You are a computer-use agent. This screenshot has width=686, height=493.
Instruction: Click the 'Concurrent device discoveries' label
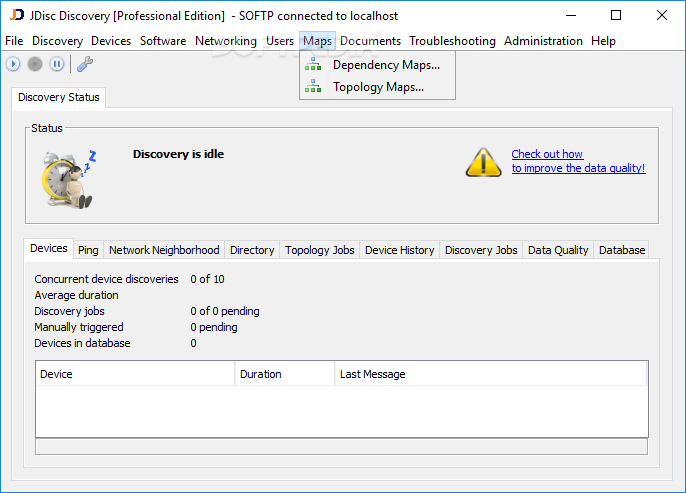[x=106, y=279]
